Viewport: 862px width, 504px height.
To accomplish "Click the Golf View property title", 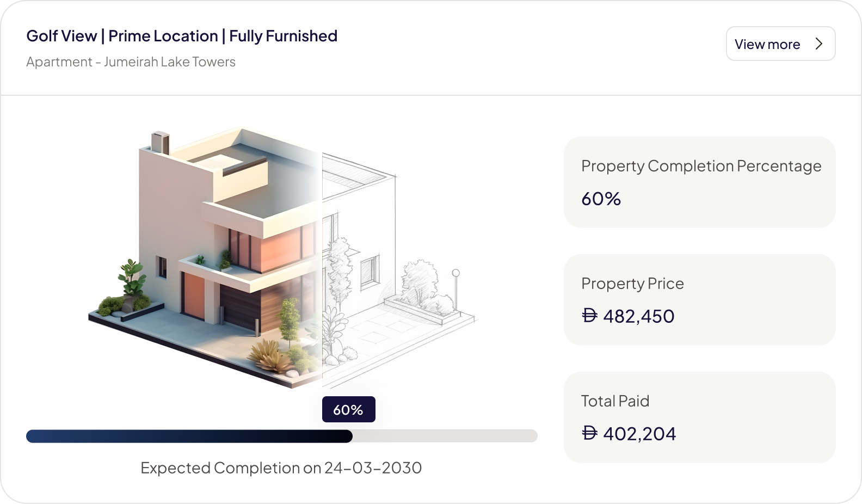I will pos(182,36).
